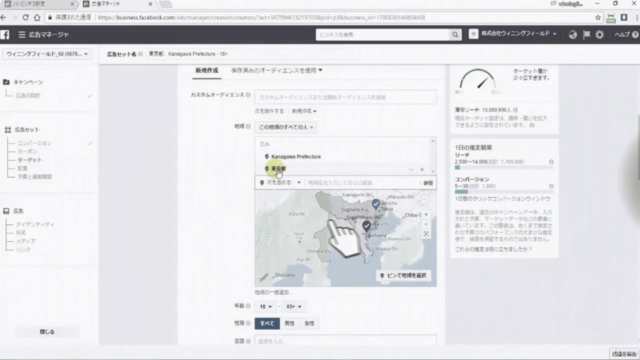Viewport: 640px width, 360px height.
Task: Remove 東京都 with the X icon
Action: tap(422, 169)
